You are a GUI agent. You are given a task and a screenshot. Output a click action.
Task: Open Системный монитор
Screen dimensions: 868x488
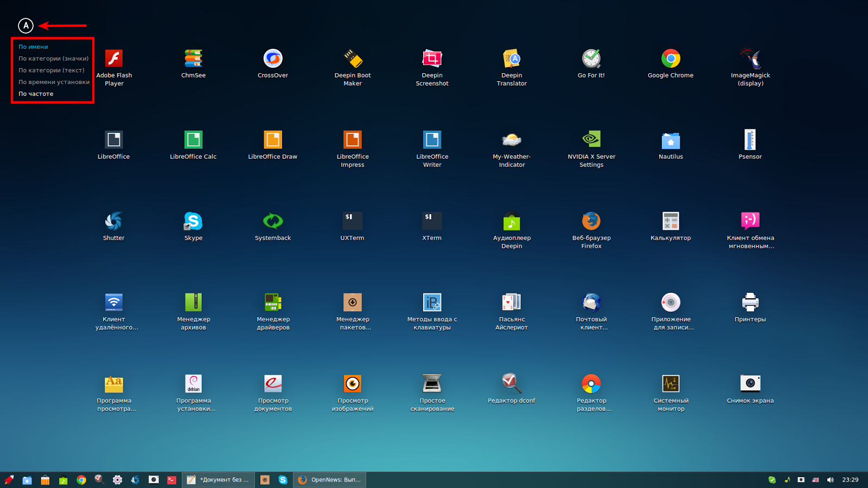coord(671,384)
